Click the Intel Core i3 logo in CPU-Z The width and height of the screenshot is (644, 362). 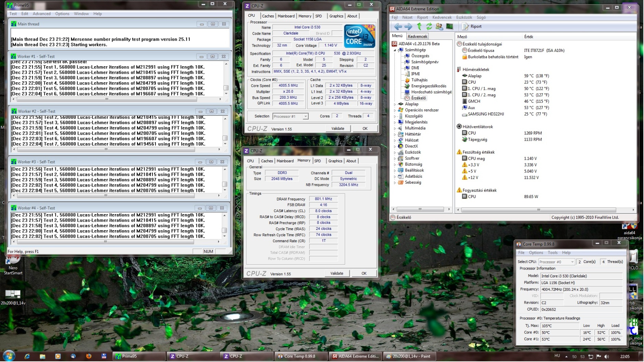pyautogui.click(x=359, y=36)
